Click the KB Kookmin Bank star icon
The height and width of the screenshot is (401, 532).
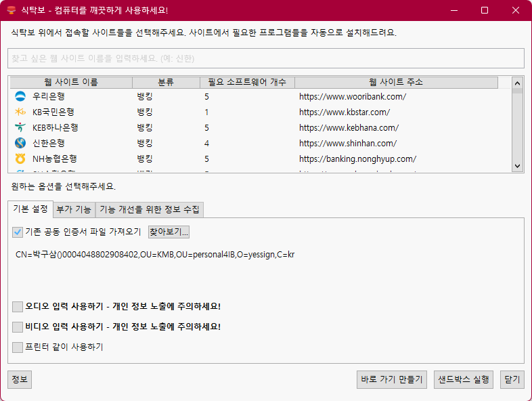coord(20,112)
